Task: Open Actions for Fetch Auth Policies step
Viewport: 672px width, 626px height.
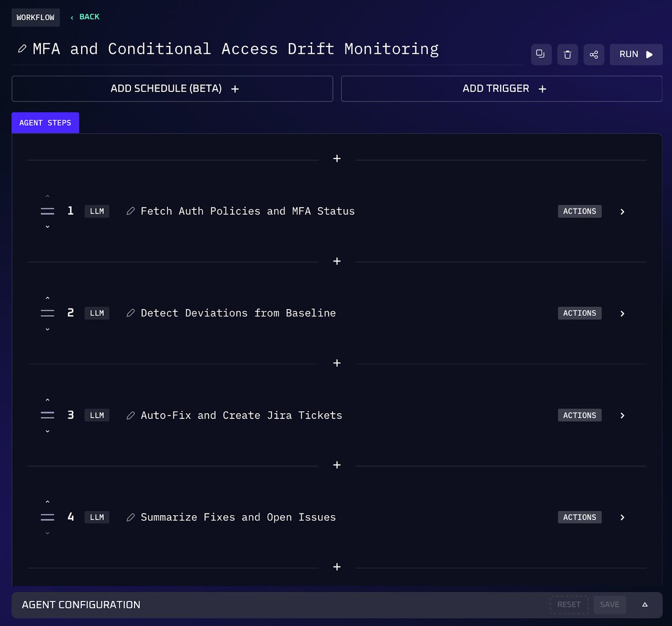Action: [x=580, y=211]
